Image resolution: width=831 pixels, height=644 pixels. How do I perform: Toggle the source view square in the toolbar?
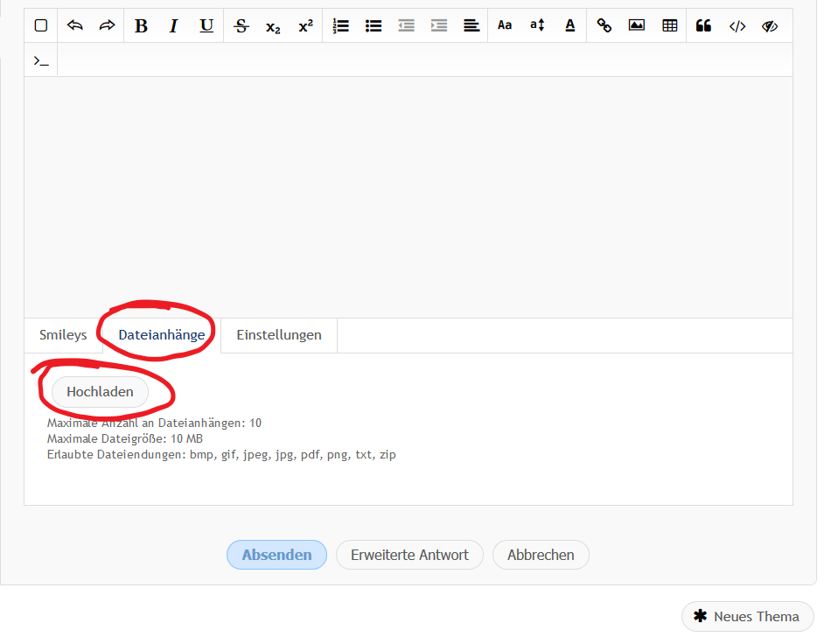pos(41,26)
